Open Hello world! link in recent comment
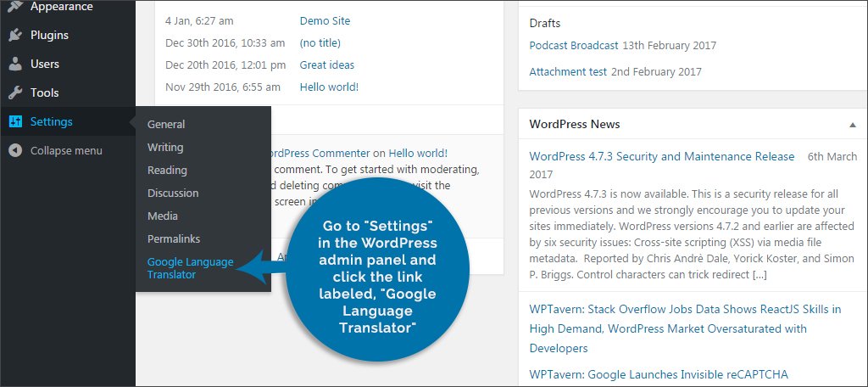The height and width of the screenshot is (387, 868). 418,153
